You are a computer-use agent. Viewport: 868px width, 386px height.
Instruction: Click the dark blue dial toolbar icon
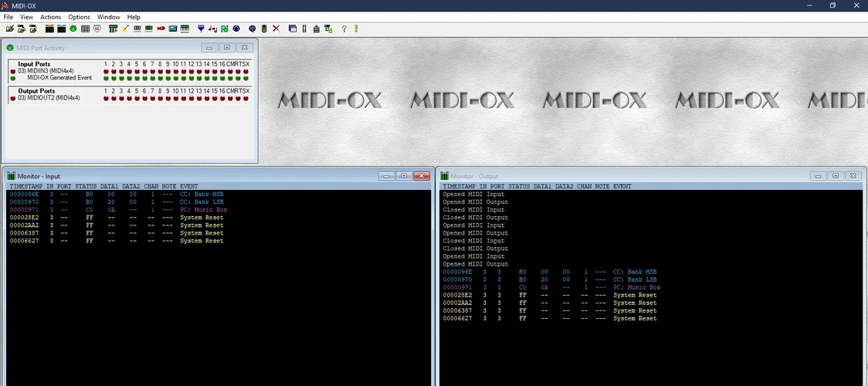click(236, 29)
